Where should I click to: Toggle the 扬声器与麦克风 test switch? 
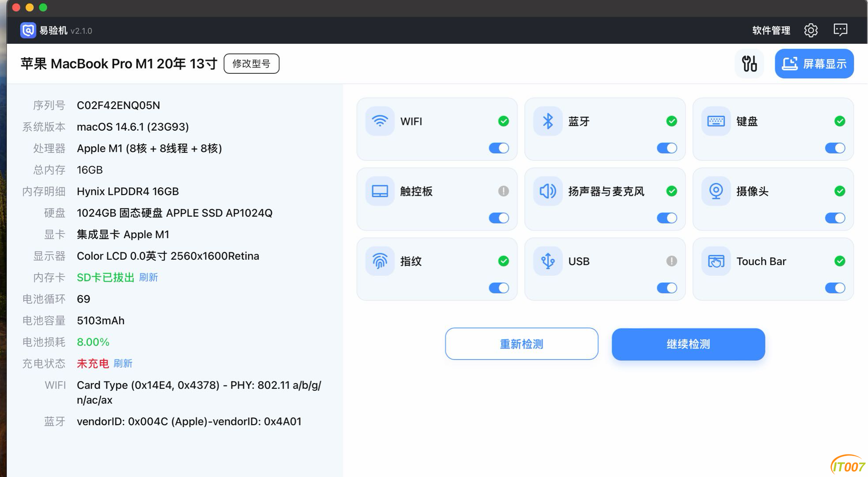667,218
